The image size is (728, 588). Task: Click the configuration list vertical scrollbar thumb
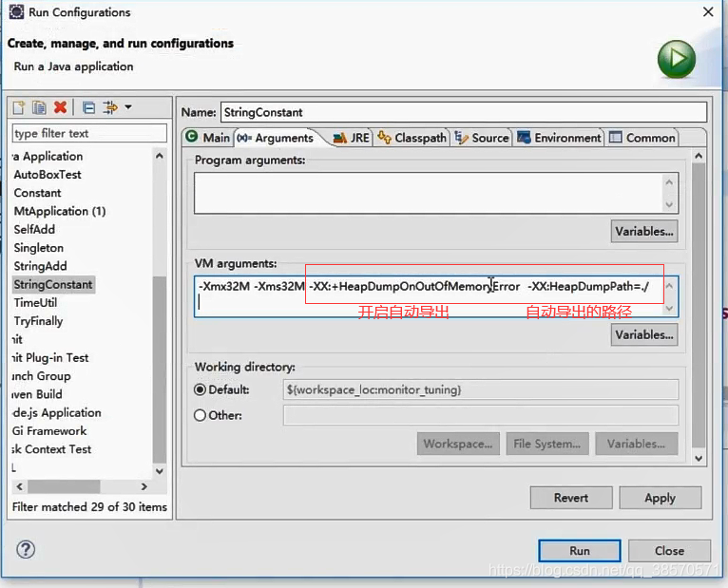point(160,370)
